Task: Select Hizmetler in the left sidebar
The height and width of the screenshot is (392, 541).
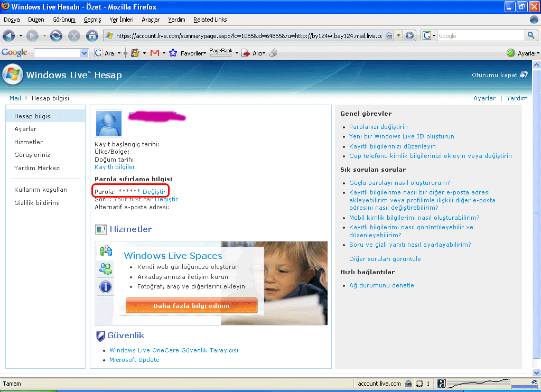Action: point(29,142)
